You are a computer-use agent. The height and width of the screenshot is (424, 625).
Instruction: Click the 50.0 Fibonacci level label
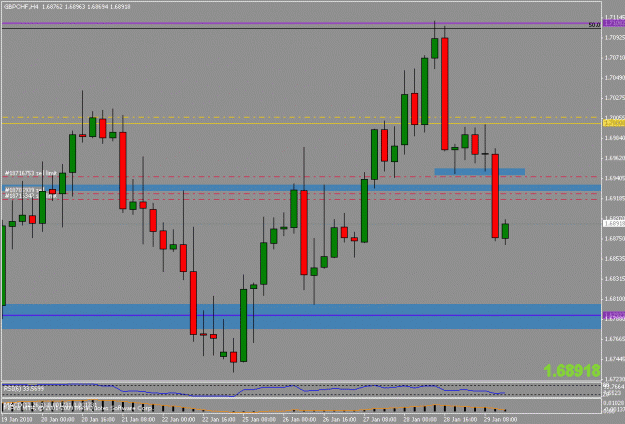coord(594,25)
